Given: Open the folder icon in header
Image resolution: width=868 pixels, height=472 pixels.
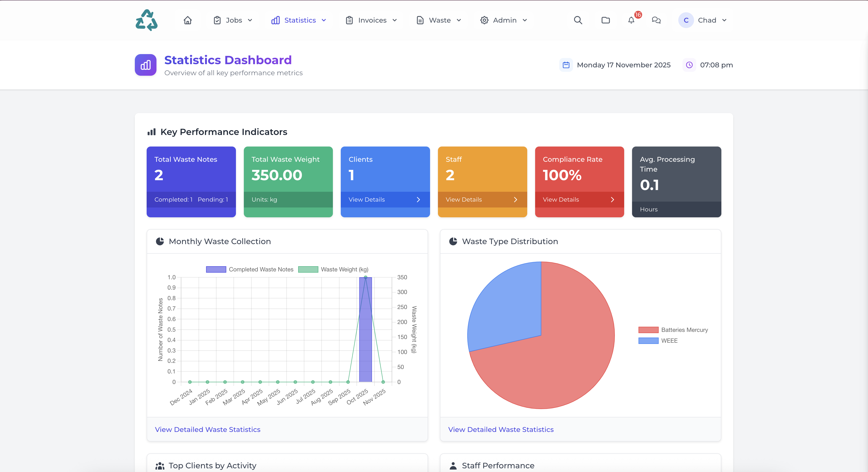Looking at the screenshot, I should [605, 20].
